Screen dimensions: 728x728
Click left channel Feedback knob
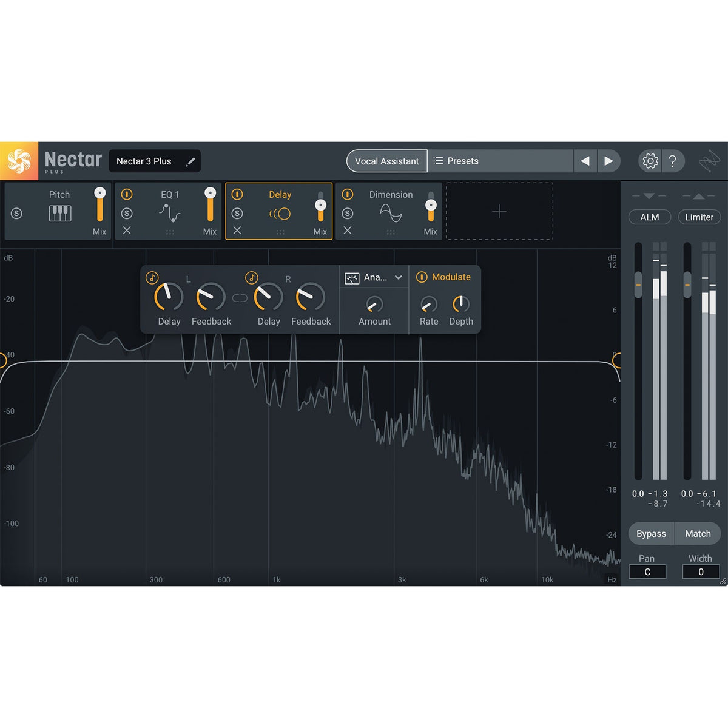point(211,297)
